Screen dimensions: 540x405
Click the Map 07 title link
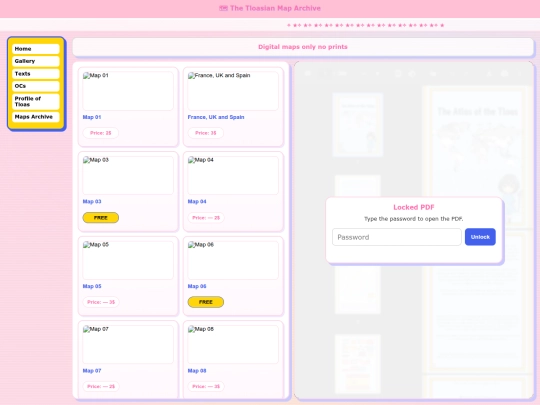(x=92, y=371)
